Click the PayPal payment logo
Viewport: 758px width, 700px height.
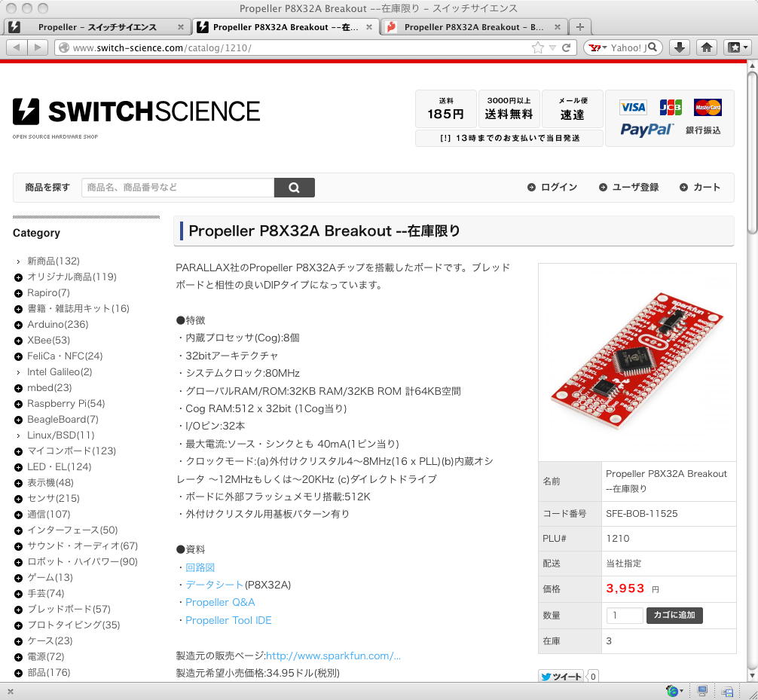(646, 130)
